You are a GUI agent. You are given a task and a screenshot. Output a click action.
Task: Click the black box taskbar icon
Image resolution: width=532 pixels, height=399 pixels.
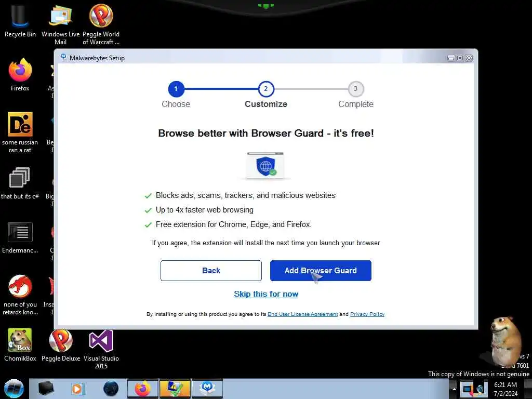tap(46, 389)
